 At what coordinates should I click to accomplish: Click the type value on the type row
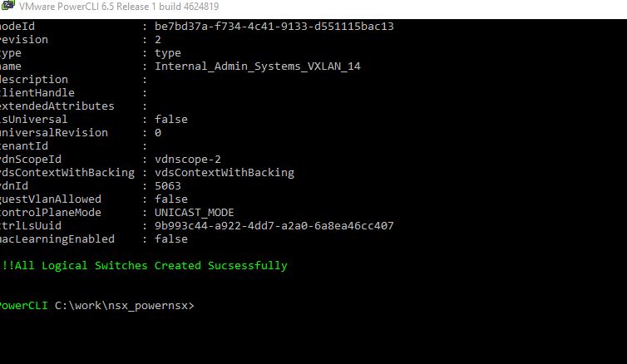(x=167, y=53)
